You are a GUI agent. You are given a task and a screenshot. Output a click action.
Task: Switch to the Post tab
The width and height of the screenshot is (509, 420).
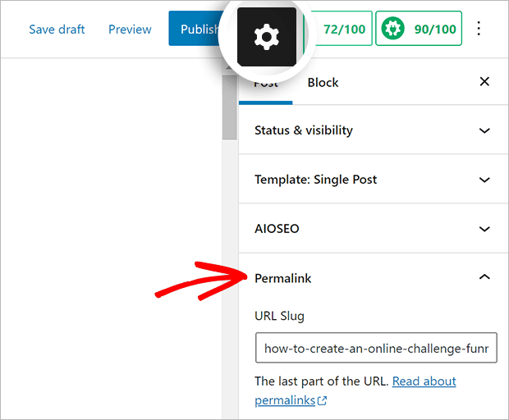point(266,84)
